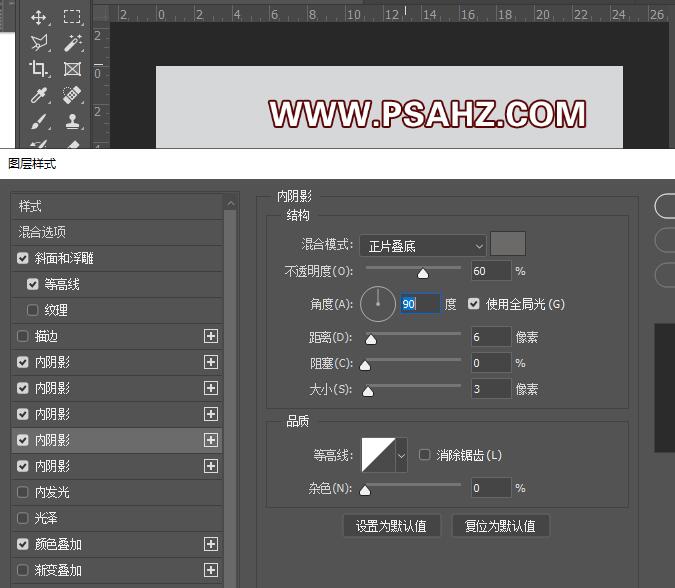Select the 颜色叠加 row label
The width and height of the screenshot is (675, 588).
tap(58, 544)
